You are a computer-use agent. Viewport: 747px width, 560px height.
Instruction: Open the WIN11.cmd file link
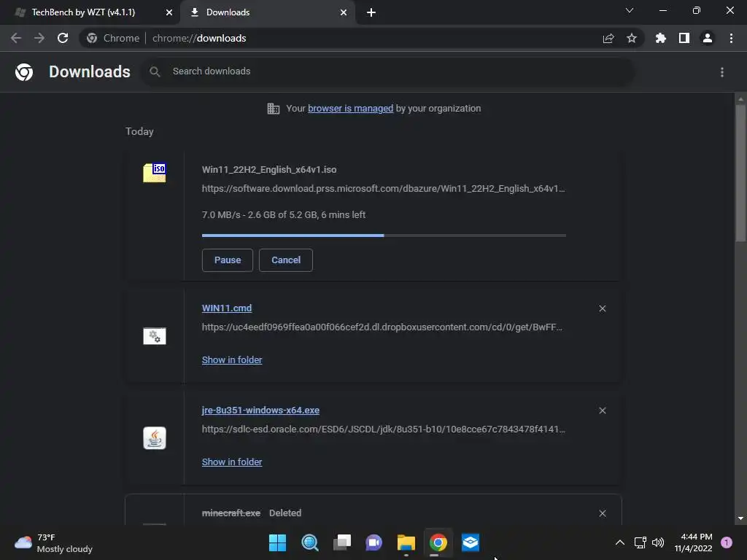tap(227, 308)
